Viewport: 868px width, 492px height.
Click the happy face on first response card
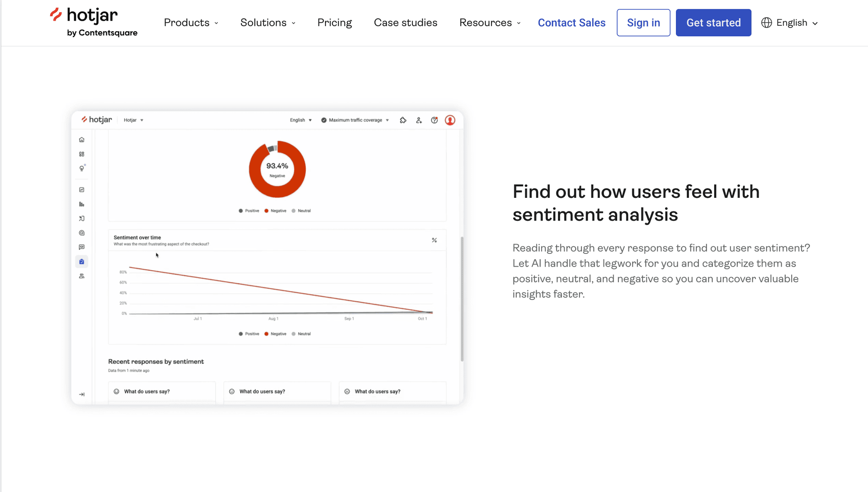coord(117,392)
